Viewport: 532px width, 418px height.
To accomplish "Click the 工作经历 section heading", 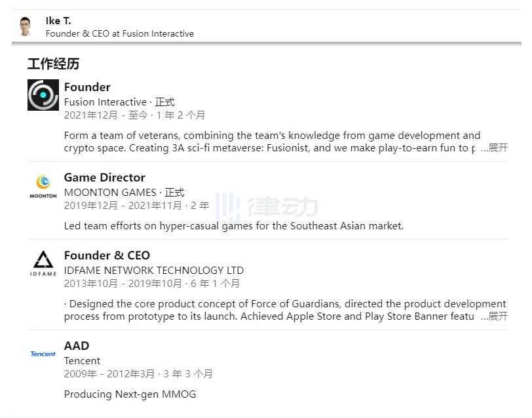I will [x=53, y=64].
